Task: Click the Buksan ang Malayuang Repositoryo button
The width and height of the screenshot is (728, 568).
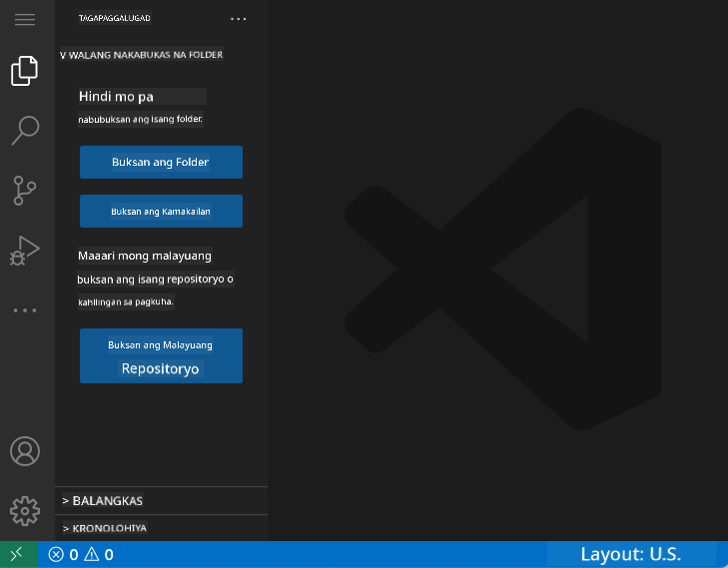Action: click(161, 356)
